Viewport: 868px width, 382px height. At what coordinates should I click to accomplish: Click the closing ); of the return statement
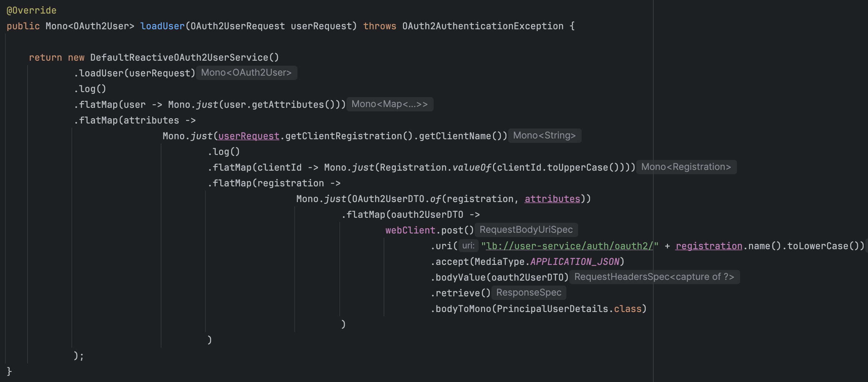coord(79,356)
